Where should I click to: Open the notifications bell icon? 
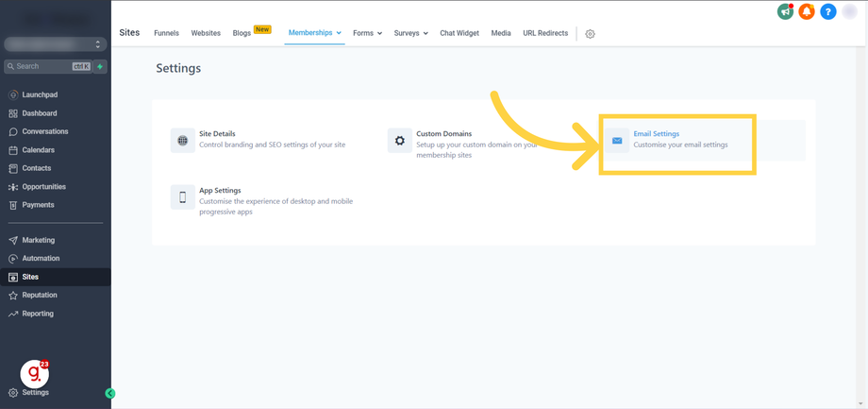(x=807, y=11)
